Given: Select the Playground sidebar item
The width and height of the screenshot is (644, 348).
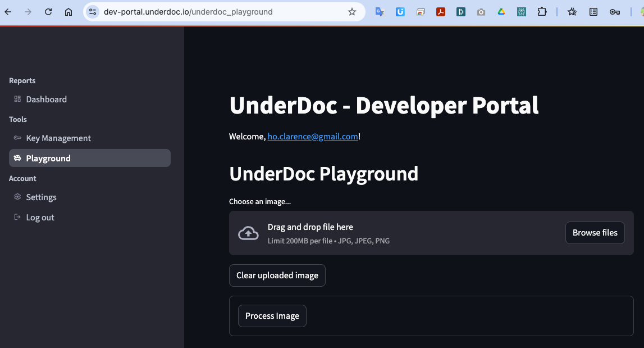Looking at the screenshot, I should (89, 158).
